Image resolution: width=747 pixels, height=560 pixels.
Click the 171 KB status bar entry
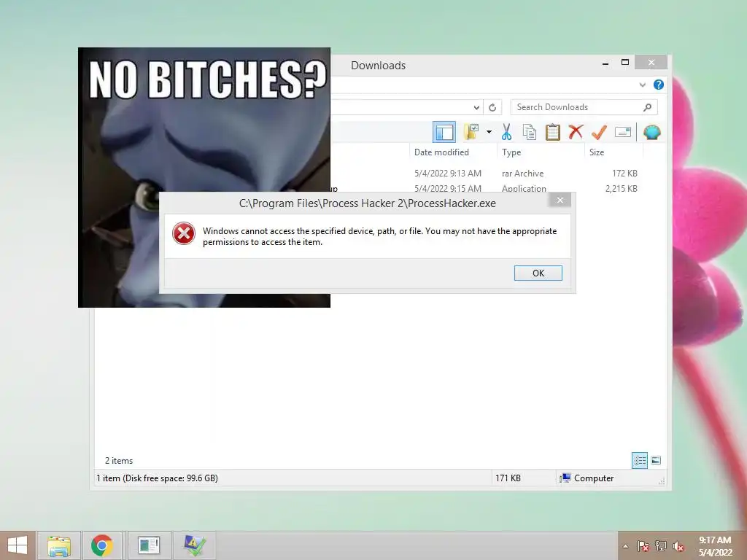click(x=508, y=478)
